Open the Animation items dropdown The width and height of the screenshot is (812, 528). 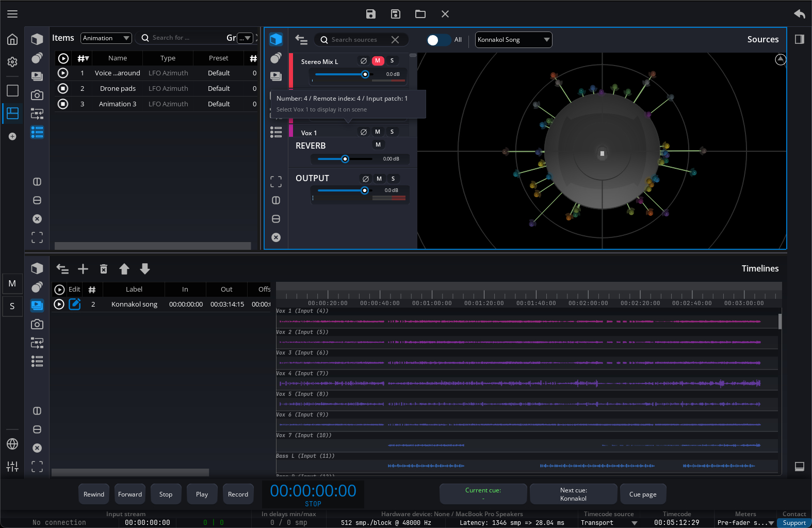point(106,38)
